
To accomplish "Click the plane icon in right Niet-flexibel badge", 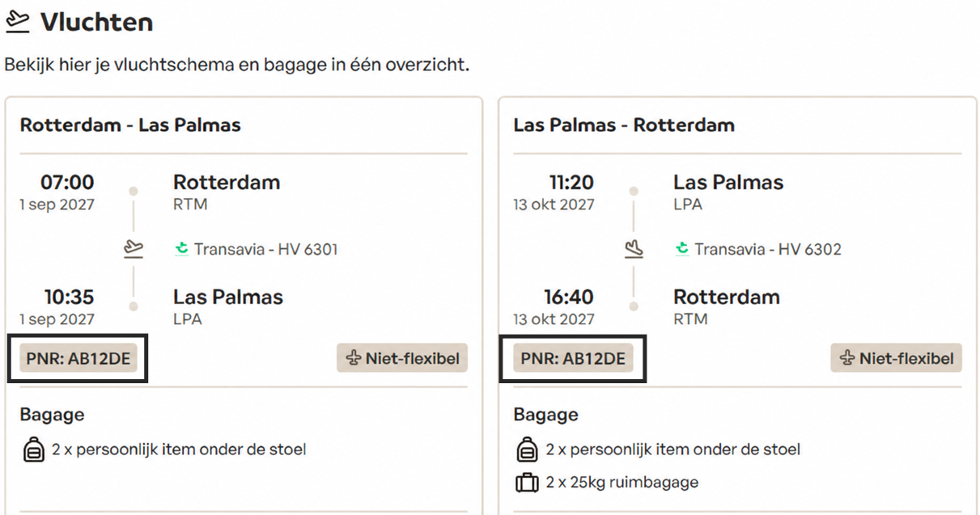I will coord(846,358).
